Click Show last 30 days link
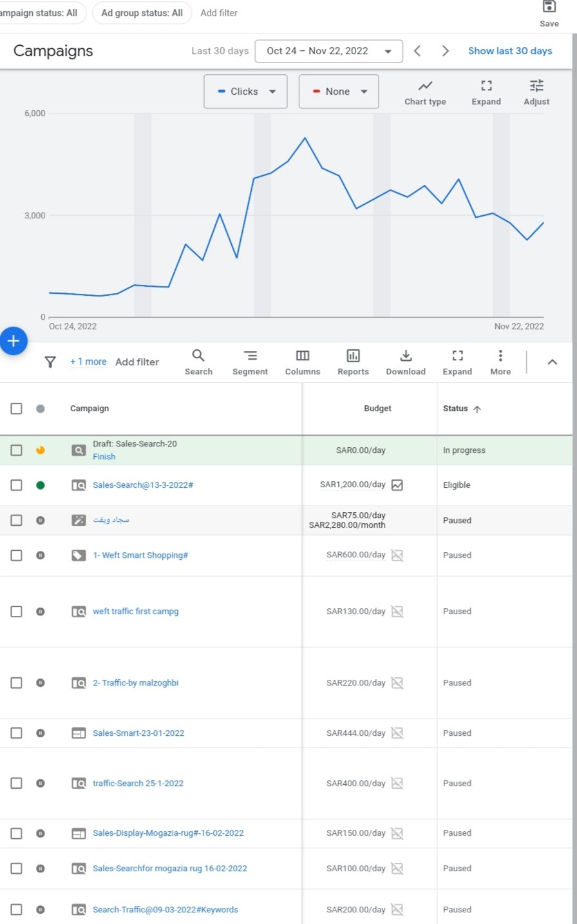The image size is (577, 924). (510, 51)
